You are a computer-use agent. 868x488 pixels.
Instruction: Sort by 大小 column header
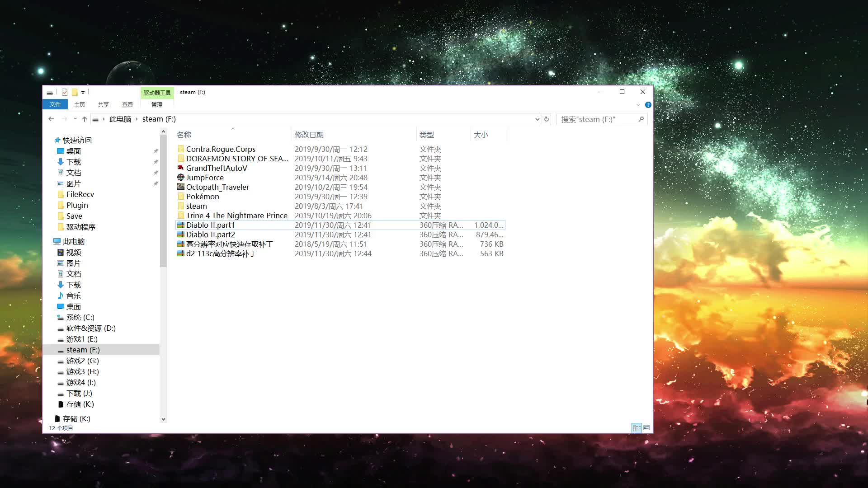pos(481,135)
